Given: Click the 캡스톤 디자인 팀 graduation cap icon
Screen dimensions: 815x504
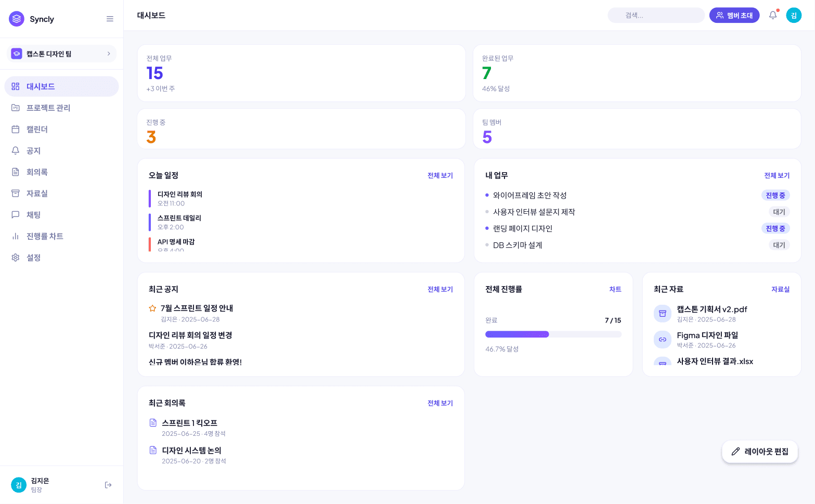Looking at the screenshot, I should [x=17, y=54].
